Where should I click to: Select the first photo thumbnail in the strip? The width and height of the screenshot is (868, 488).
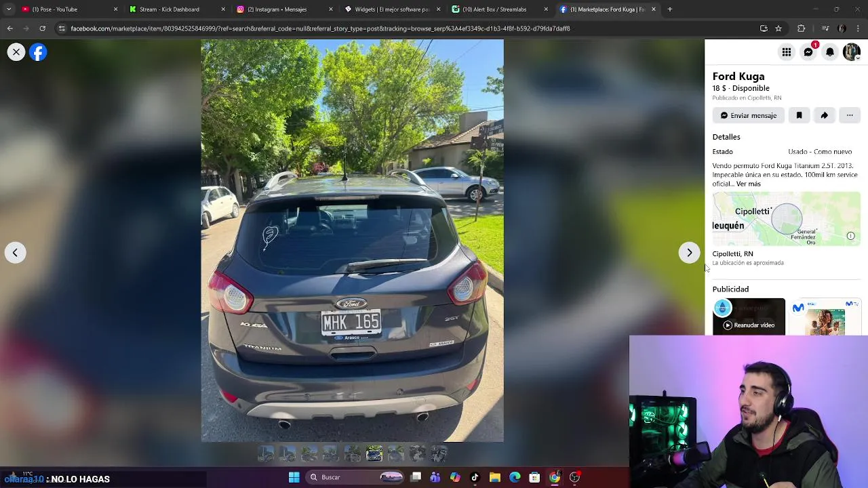point(265,454)
